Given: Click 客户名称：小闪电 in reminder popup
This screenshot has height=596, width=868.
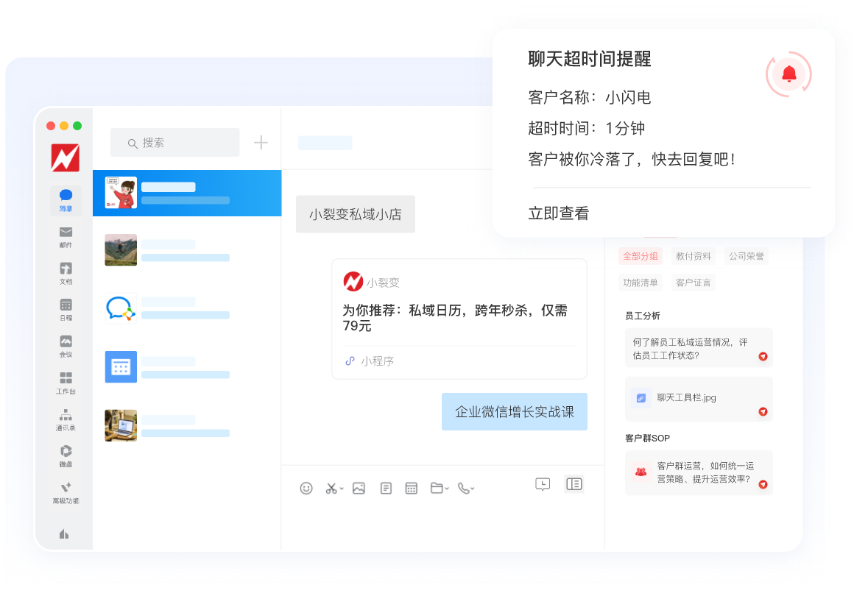Looking at the screenshot, I should click(590, 97).
